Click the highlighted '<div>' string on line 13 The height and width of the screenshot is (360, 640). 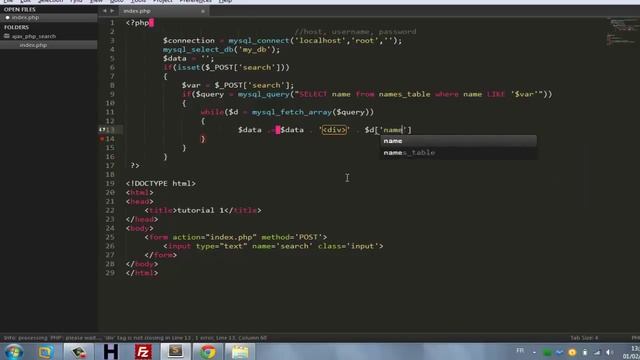(334, 130)
